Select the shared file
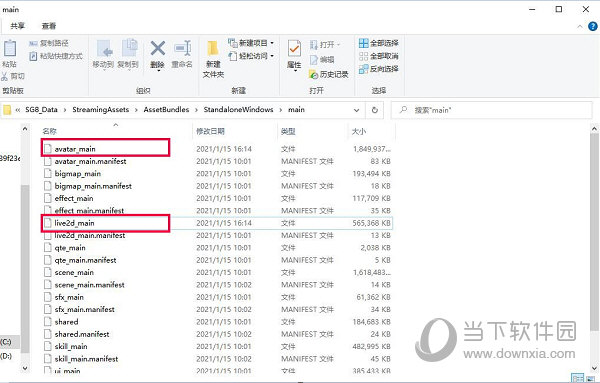 point(66,322)
